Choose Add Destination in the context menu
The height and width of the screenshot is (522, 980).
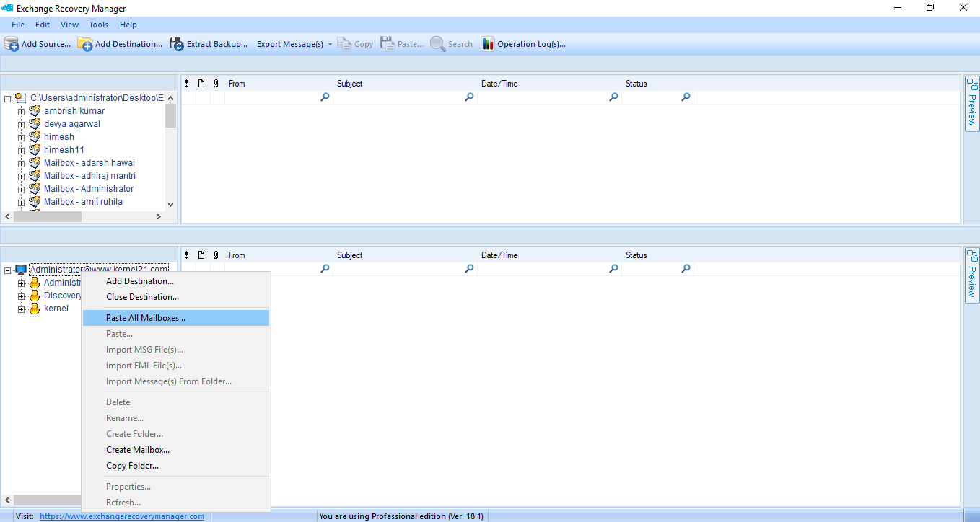[x=176, y=281]
